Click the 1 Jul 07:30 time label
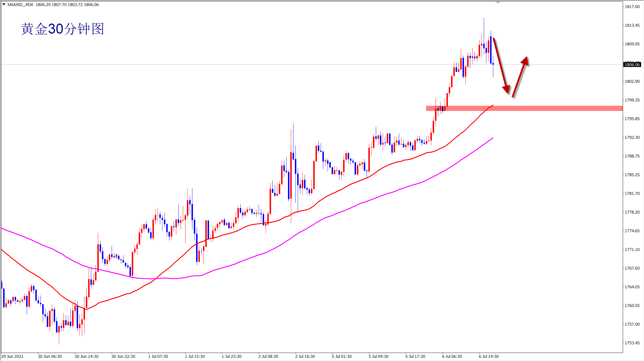Image resolution: width=644 pixels, height=361 pixels. click(x=158, y=356)
